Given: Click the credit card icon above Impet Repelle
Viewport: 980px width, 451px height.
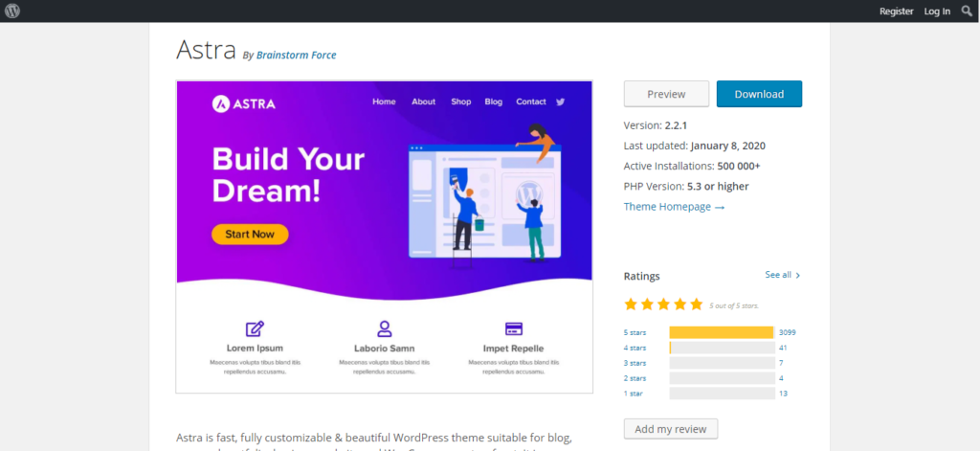Looking at the screenshot, I should 513,328.
